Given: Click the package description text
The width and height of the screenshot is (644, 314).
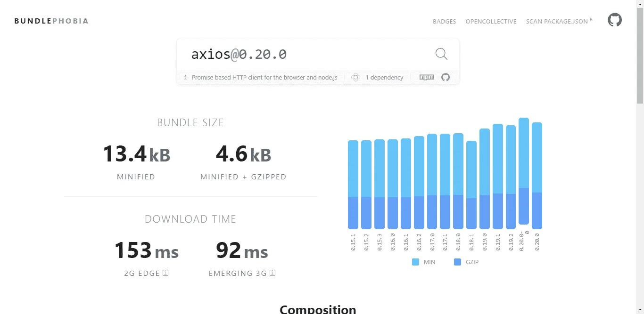Looking at the screenshot, I should [264, 77].
